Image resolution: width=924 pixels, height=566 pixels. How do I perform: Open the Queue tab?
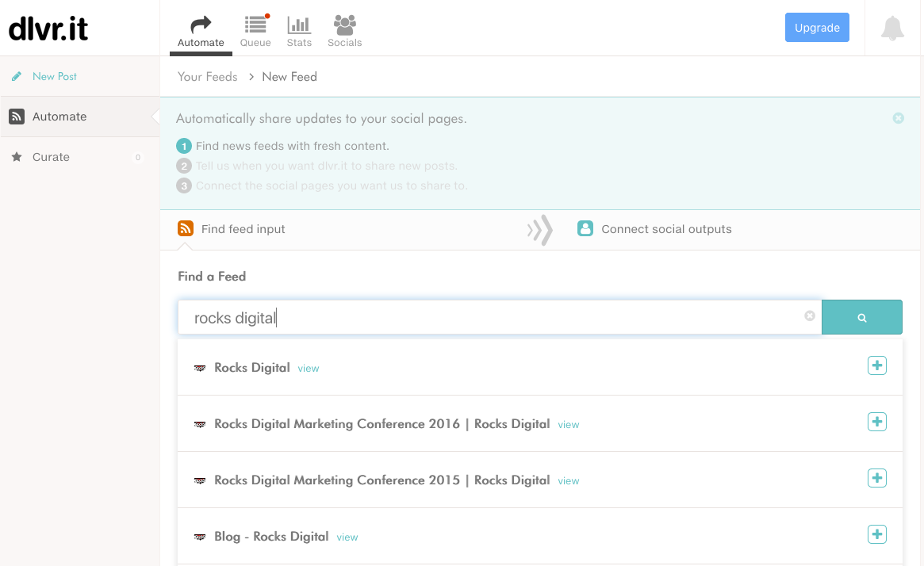(x=255, y=32)
